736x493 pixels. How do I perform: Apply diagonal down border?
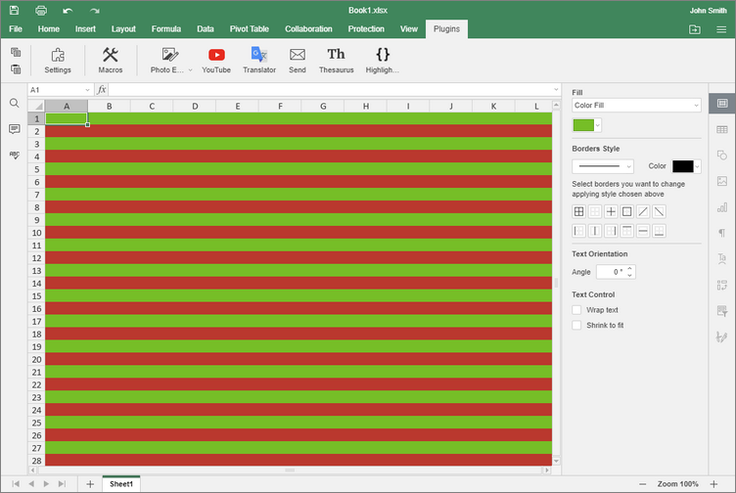[659, 212]
